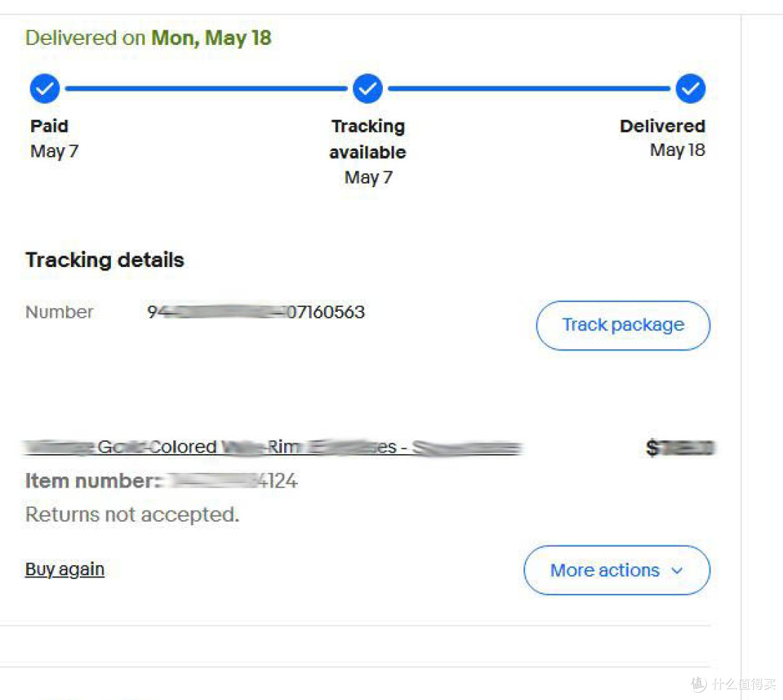The width and height of the screenshot is (783, 700).
Task: Follow the Buy again link
Action: 65,569
